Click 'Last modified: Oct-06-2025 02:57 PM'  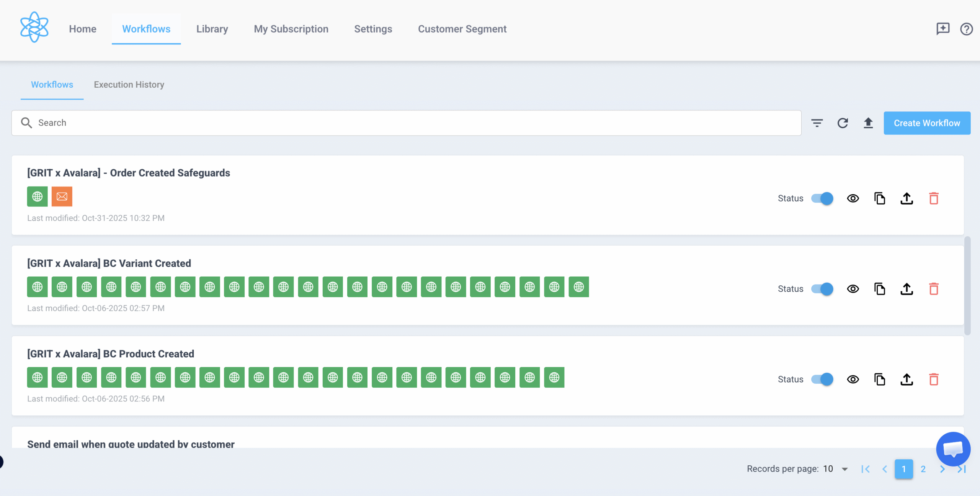tap(96, 308)
